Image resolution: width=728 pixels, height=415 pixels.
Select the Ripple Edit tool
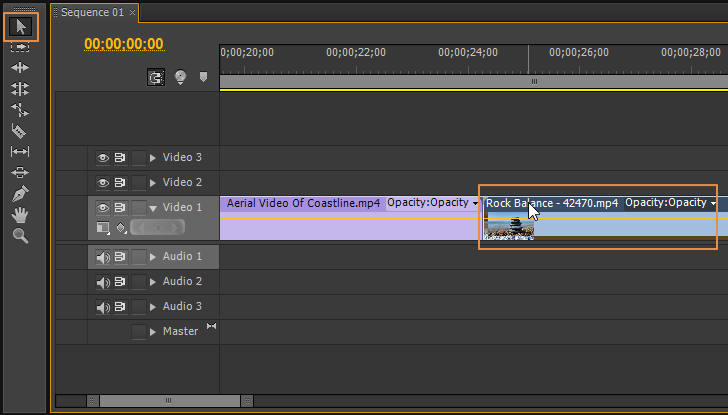20,68
